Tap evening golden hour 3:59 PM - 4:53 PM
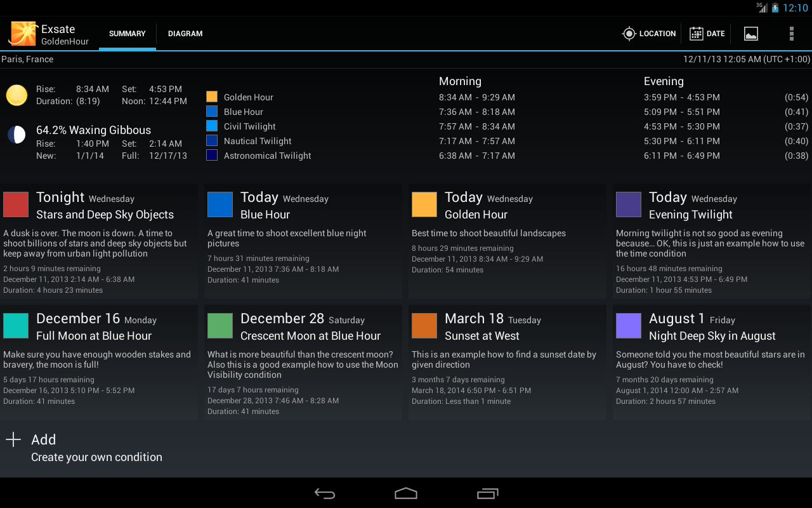Viewport: 812px width, 508px height. 682,97
